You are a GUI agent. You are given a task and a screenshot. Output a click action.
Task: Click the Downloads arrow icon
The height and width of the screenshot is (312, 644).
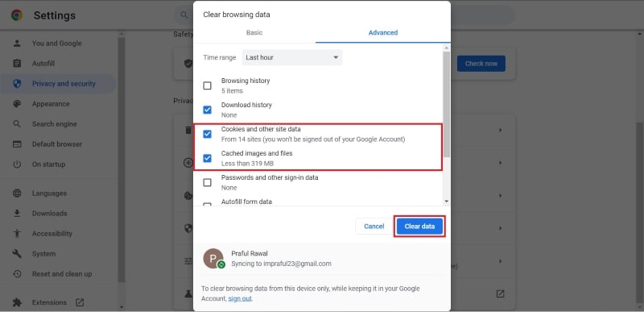tap(17, 214)
